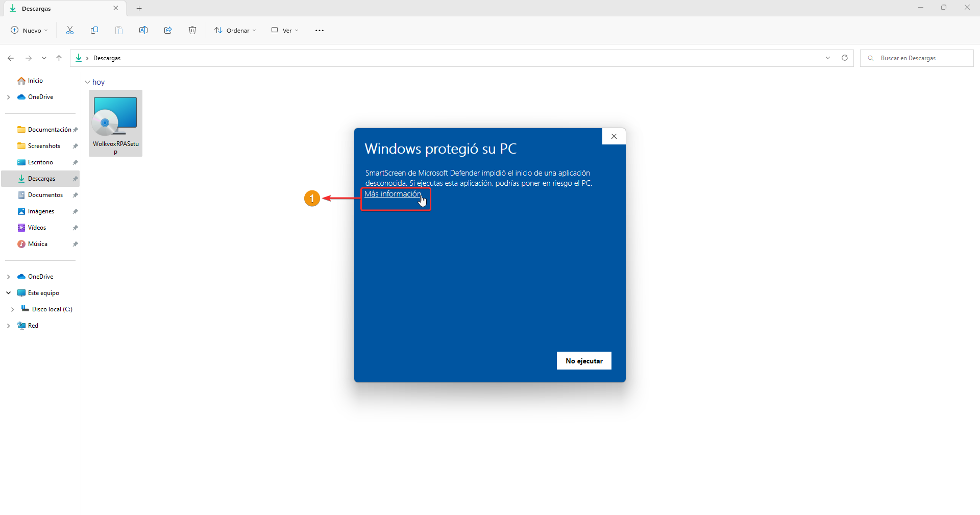The width and height of the screenshot is (980, 515).
Task: Go forward with the right arrow
Action: click(x=29, y=58)
